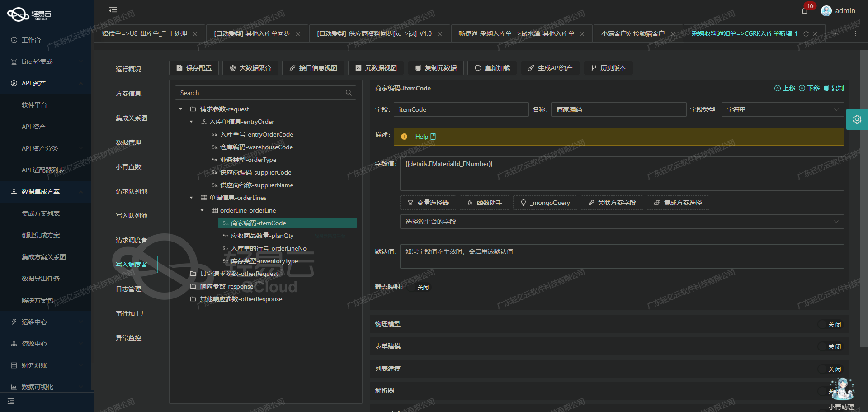The image size is (868, 412).
Task: Open 数据管理 in the scheme menu
Action: coord(128,142)
